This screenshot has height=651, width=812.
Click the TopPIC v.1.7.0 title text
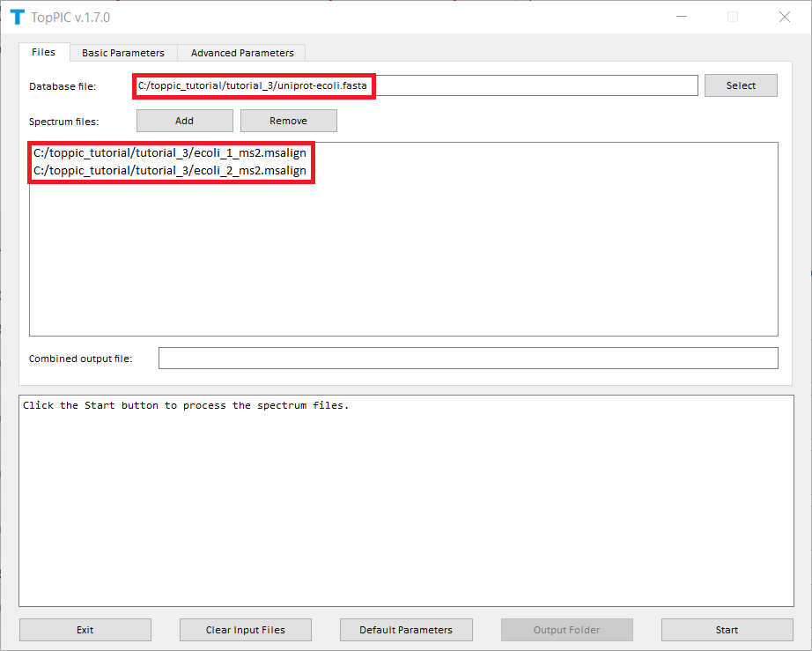coord(72,17)
